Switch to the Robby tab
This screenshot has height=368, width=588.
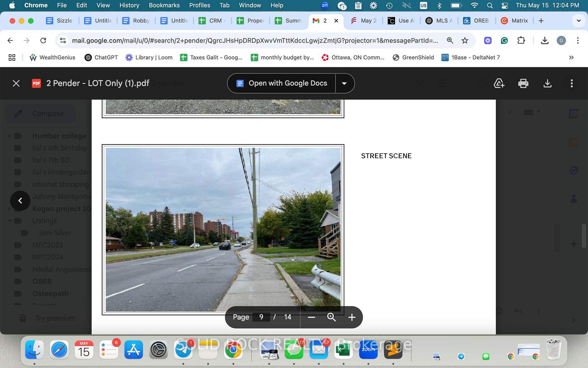[136, 21]
